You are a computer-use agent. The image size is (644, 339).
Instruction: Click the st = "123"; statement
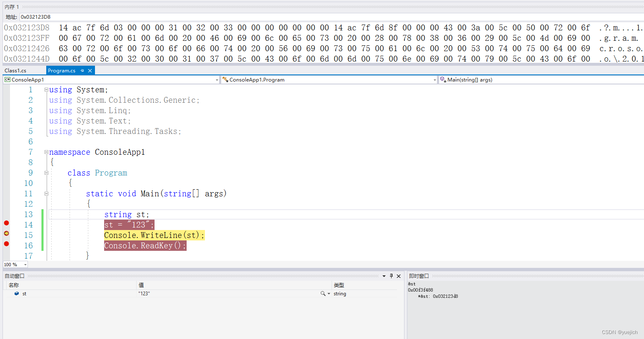[129, 225]
